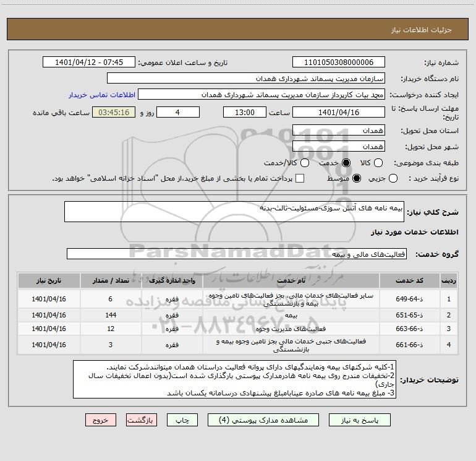476x461 pixels.
Task: Click the توضیحات خریدار text area
Action: point(235,379)
